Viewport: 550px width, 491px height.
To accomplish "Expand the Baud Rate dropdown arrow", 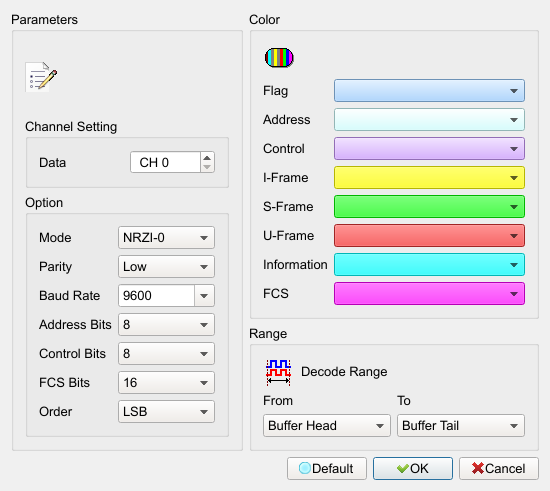I will [x=204, y=296].
